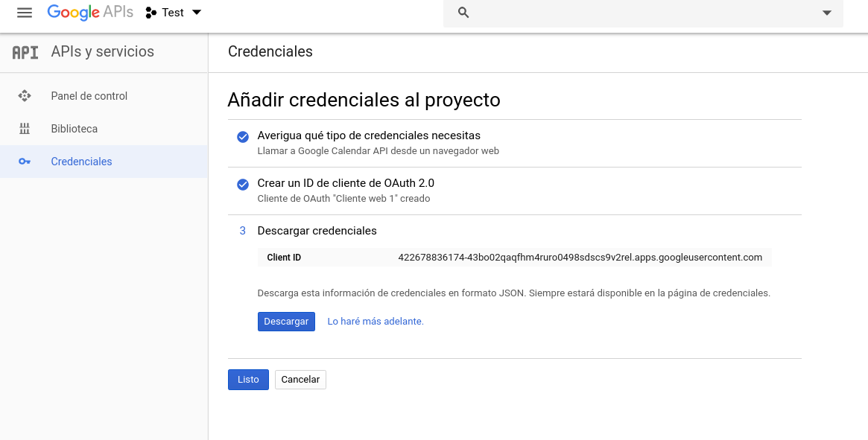Click the Credenciales key icon
The width and height of the screenshot is (868, 440).
pyautogui.click(x=25, y=162)
